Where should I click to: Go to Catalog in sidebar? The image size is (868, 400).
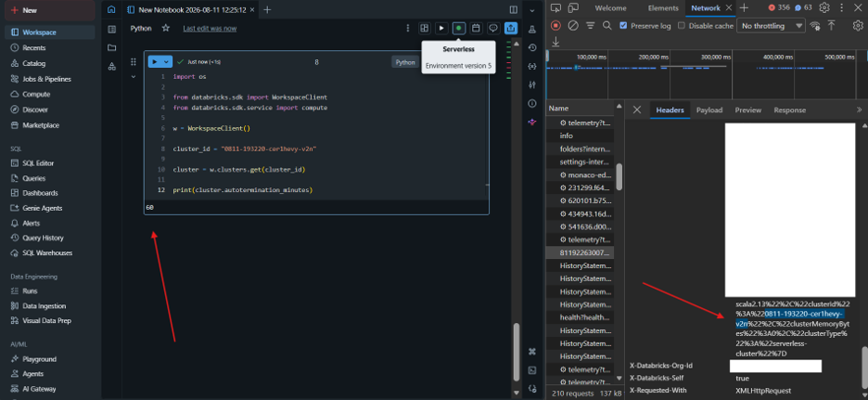click(50, 63)
